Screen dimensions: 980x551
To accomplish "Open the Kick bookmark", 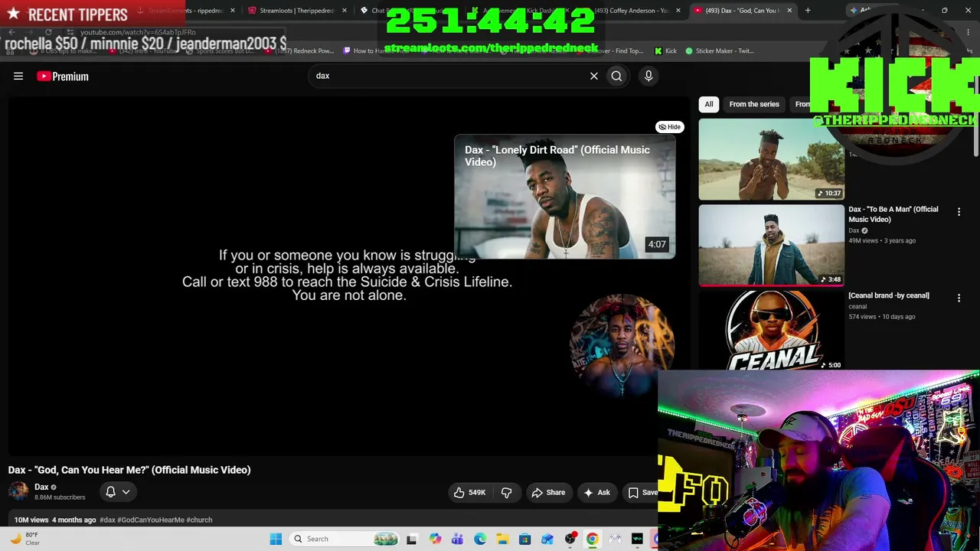I will (x=665, y=51).
